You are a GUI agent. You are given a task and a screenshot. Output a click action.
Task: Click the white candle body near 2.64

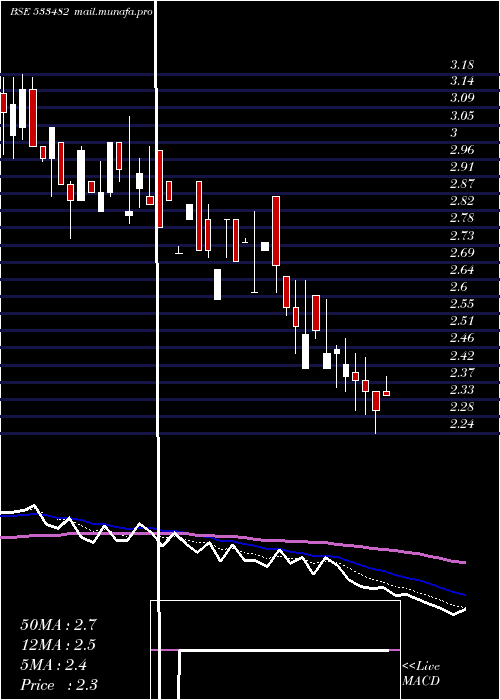tap(217, 284)
